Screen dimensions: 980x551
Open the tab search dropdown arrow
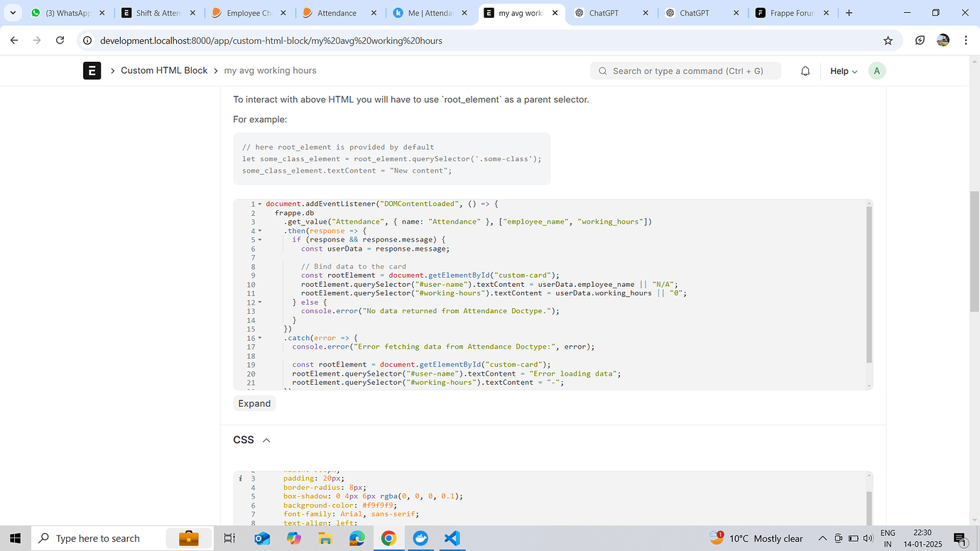(x=13, y=13)
